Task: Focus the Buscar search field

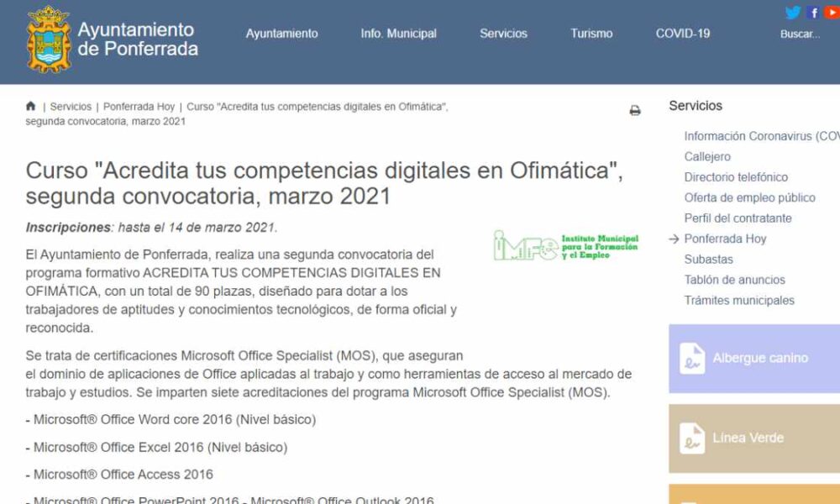Action: pos(801,34)
